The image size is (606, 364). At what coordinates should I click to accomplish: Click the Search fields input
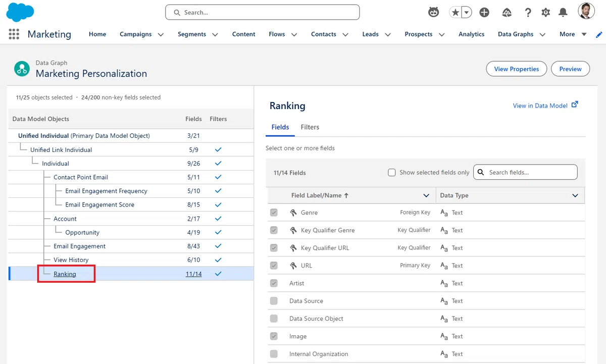click(x=525, y=172)
